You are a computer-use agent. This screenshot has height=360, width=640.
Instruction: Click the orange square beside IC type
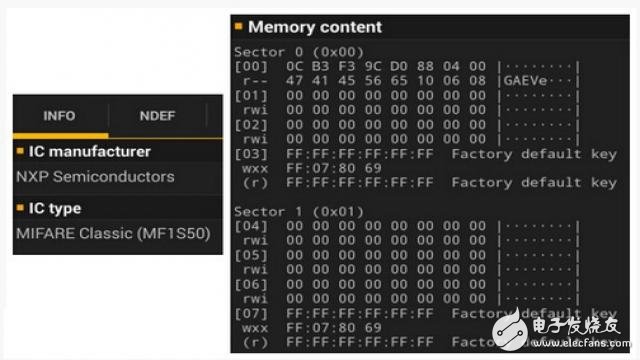click(x=20, y=208)
